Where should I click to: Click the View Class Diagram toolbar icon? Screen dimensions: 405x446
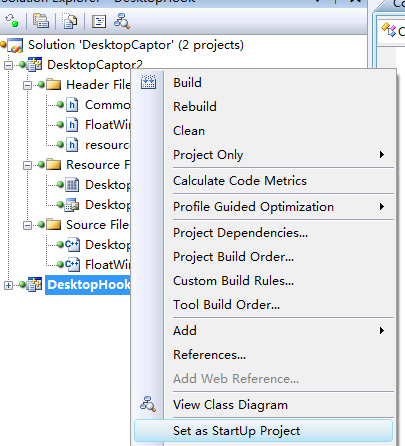tap(122, 21)
